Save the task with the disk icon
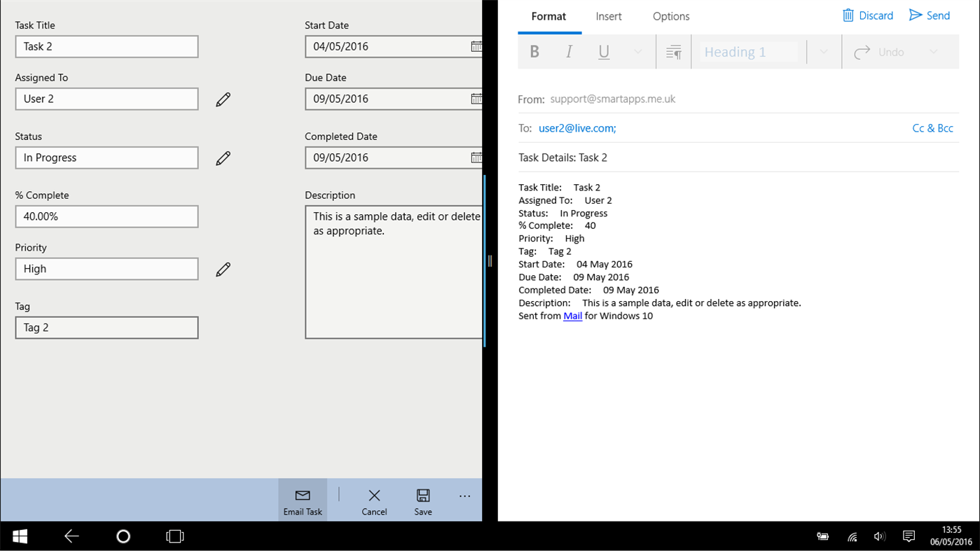The height and width of the screenshot is (551, 980). [x=422, y=495]
